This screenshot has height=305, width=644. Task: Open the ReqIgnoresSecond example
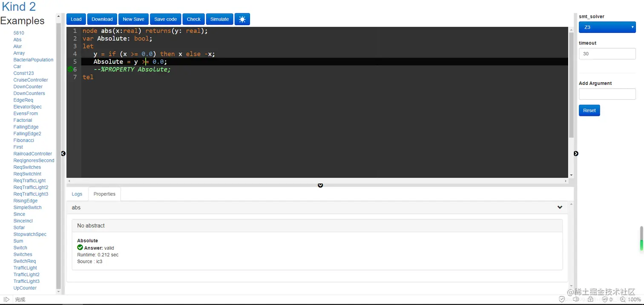click(x=34, y=161)
